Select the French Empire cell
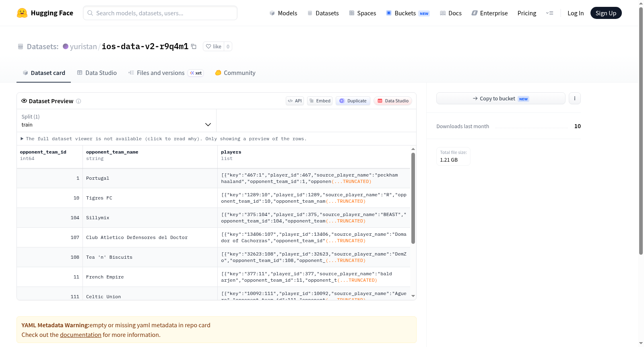644x347 pixels. coord(150,277)
